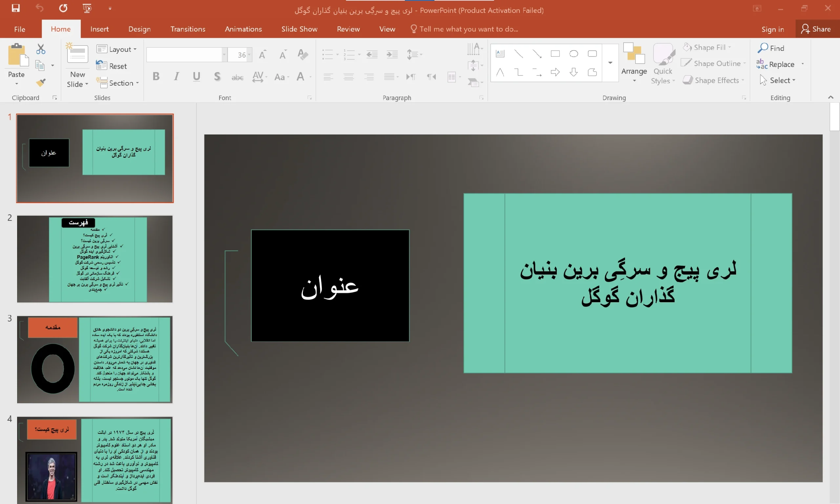Select the Elbow Connector shape

[x=518, y=72]
